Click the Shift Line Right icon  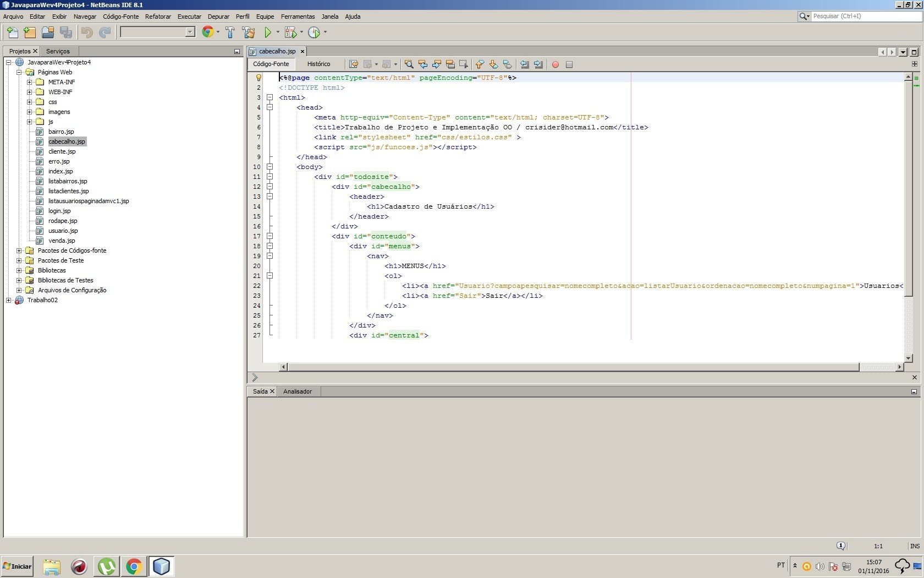click(538, 64)
